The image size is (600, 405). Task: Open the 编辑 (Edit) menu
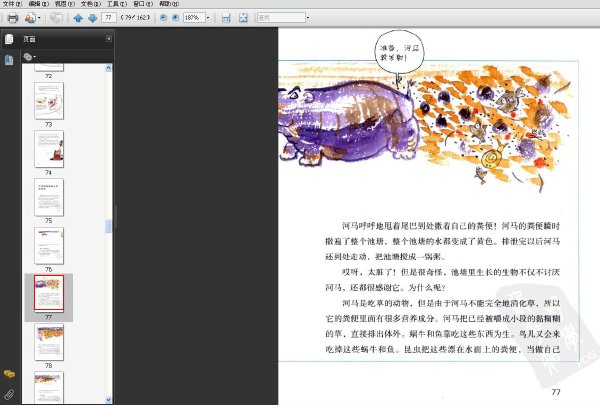39,4
